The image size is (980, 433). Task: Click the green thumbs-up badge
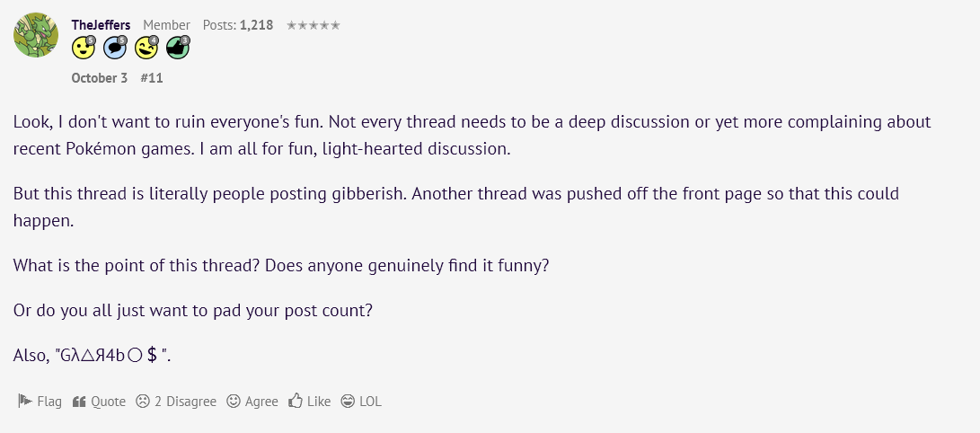(x=176, y=48)
